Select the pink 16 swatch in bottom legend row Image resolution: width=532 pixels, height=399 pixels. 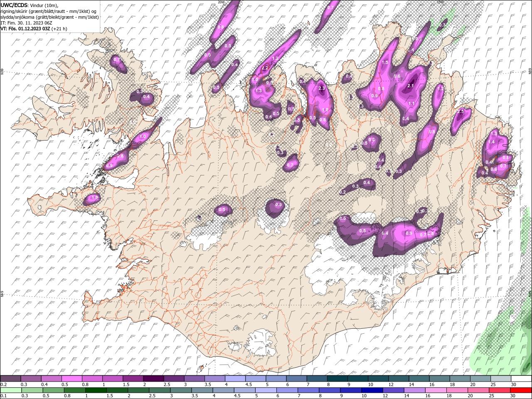pos(436,390)
